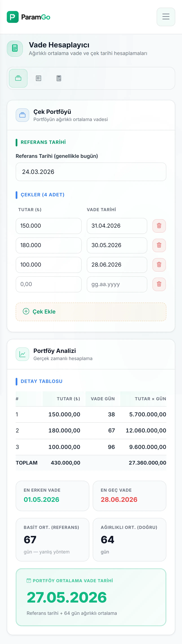
Task: Open the hamburger menu
Action: 166,17
